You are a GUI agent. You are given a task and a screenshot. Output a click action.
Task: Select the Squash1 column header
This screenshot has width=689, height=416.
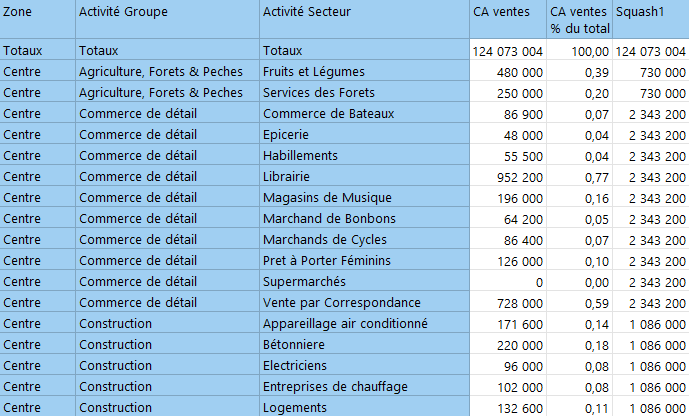pyautogui.click(x=651, y=19)
